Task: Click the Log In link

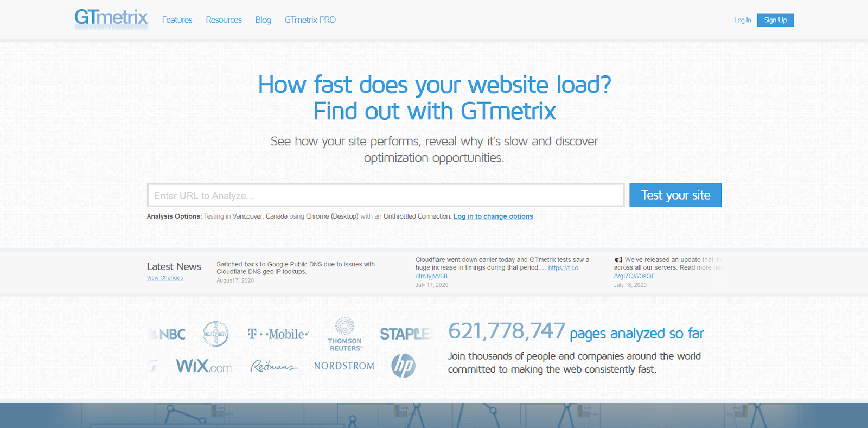Action: click(742, 20)
